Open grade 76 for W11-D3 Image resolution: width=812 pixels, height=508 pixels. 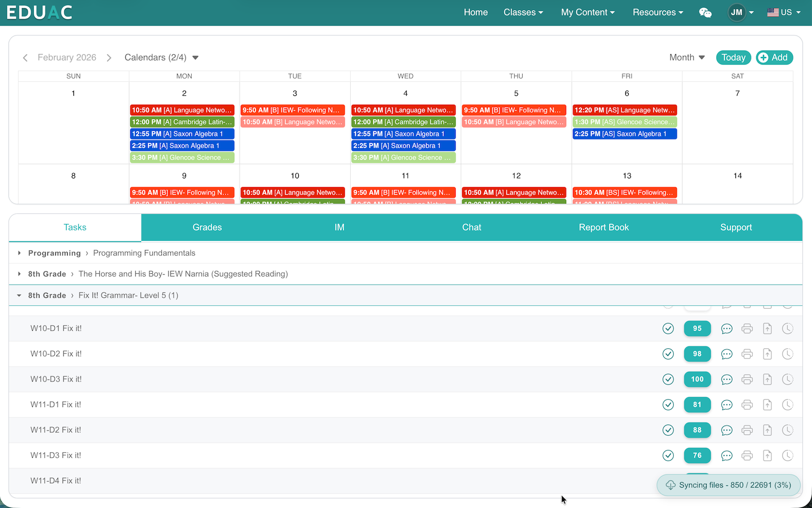point(698,456)
